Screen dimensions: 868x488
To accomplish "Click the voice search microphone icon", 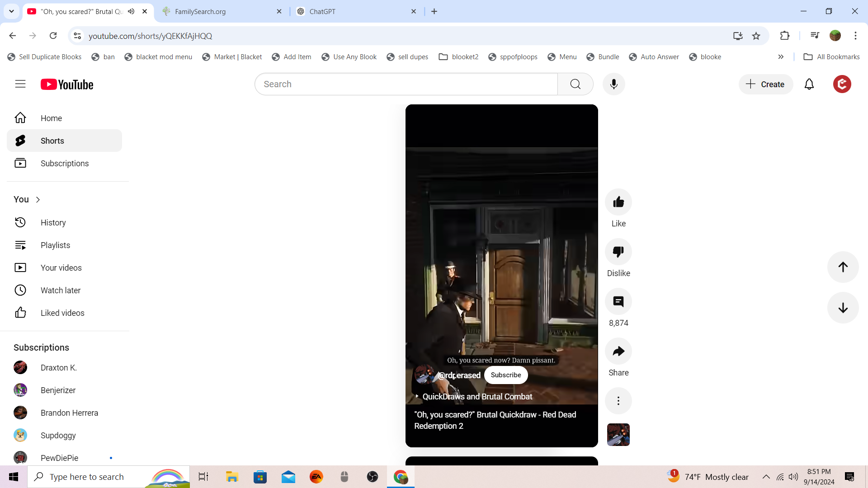I will (613, 84).
